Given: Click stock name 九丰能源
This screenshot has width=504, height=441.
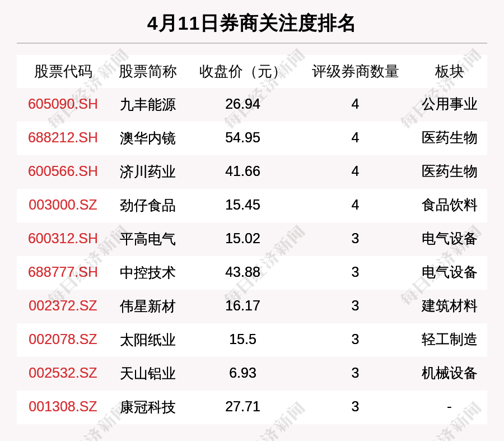Looking at the screenshot, I should pos(148,104).
